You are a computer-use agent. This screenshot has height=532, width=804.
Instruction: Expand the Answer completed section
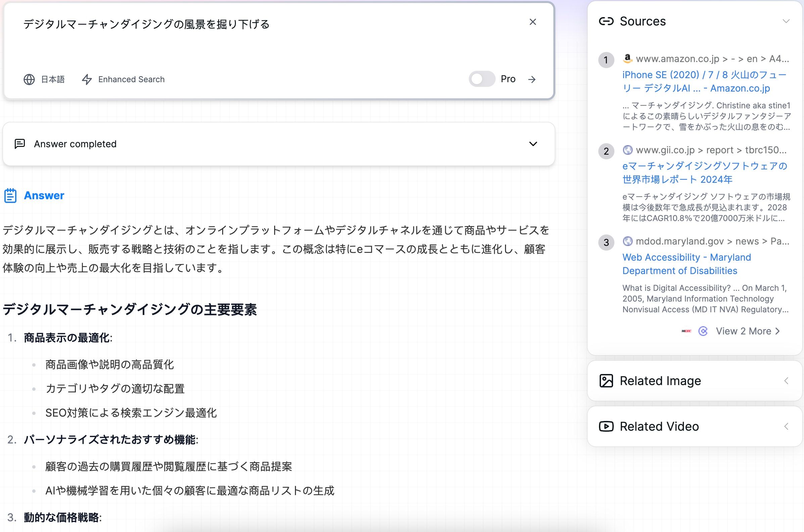point(533,144)
